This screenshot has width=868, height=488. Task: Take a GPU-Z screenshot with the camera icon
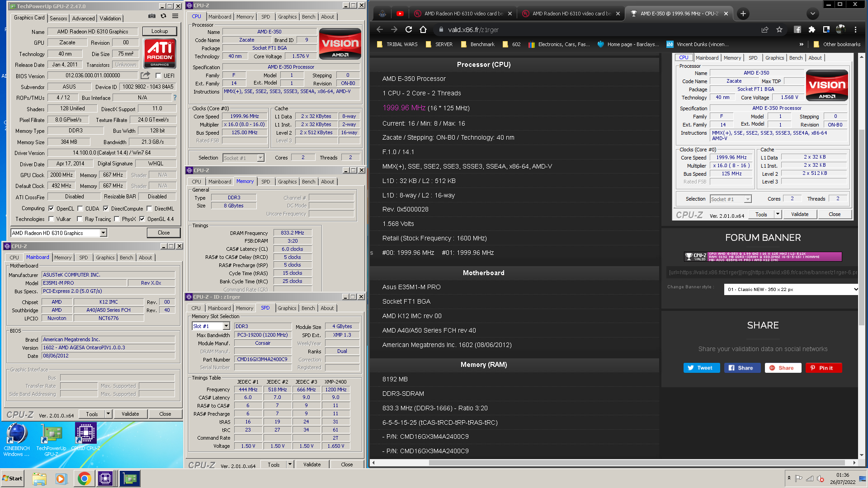click(152, 16)
